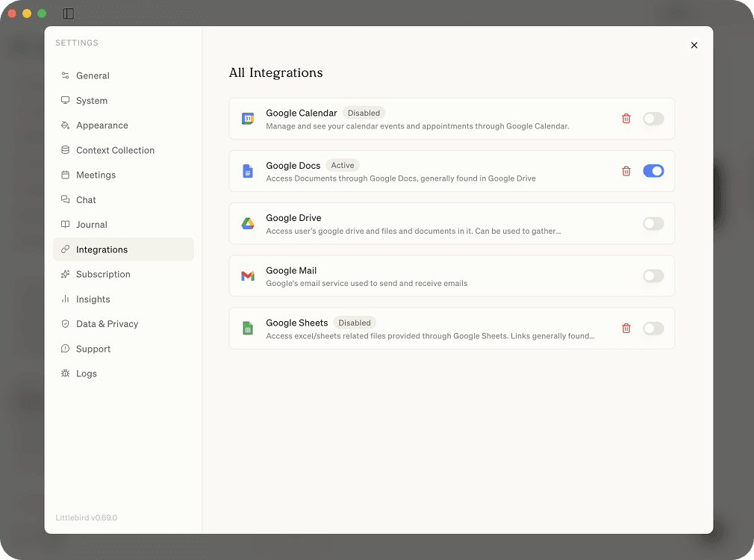Click the Chat bubbles icon

pyautogui.click(x=66, y=199)
